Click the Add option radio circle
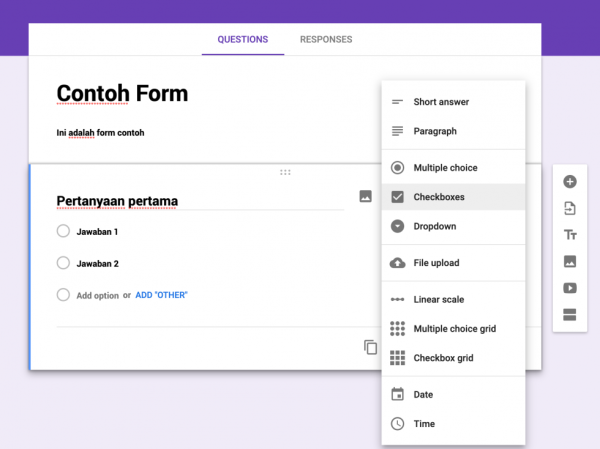The width and height of the screenshot is (600, 449). pyautogui.click(x=63, y=295)
